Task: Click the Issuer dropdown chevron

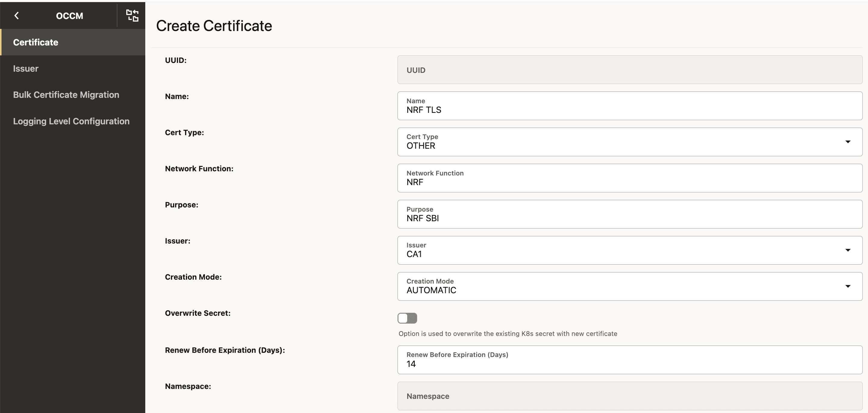Action: coord(848,250)
